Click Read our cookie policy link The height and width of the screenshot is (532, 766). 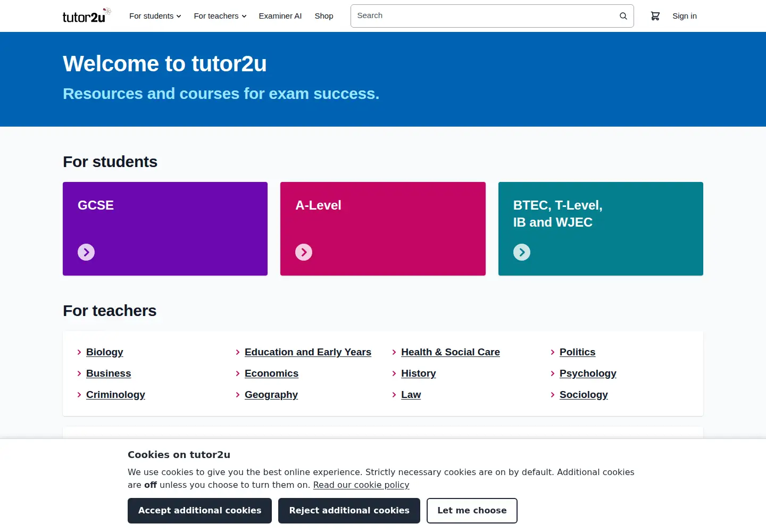[x=361, y=485]
